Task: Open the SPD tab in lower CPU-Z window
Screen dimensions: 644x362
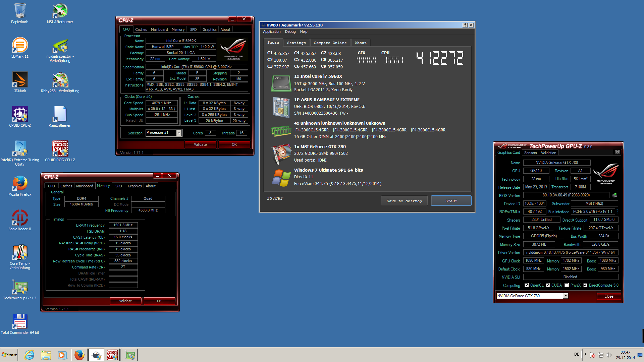Action: [x=119, y=186]
